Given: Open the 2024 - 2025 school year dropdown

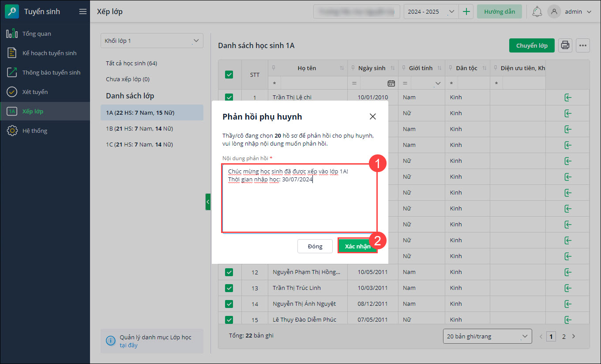Looking at the screenshot, I should (431, 11).
